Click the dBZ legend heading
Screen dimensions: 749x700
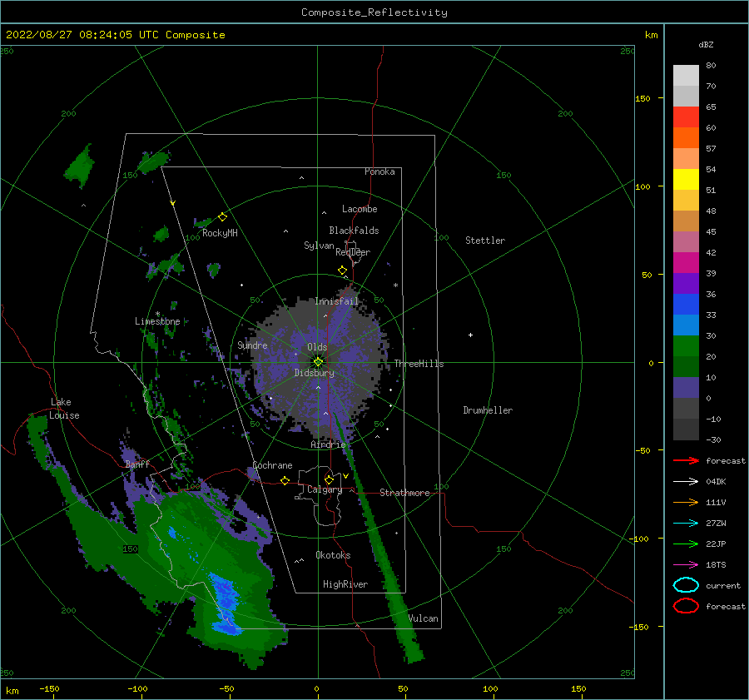706,45
